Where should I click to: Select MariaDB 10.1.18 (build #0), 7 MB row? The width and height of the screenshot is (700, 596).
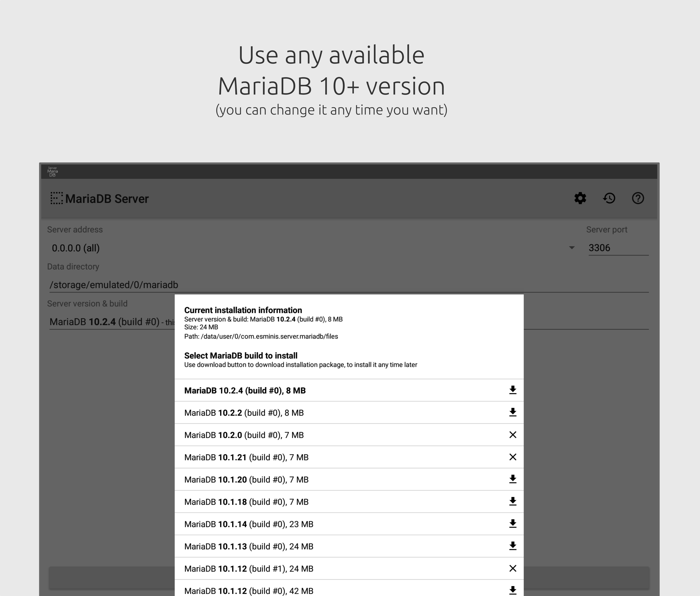point(349,502)
